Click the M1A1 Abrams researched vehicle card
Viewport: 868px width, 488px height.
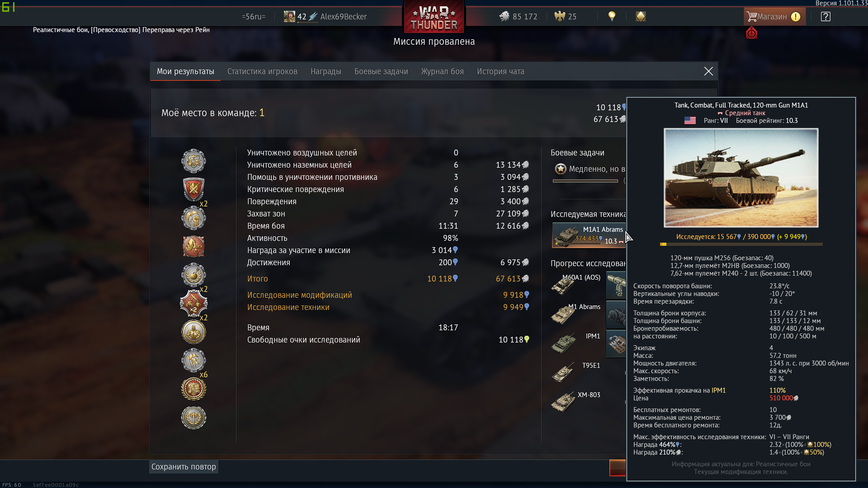(589, 235)
